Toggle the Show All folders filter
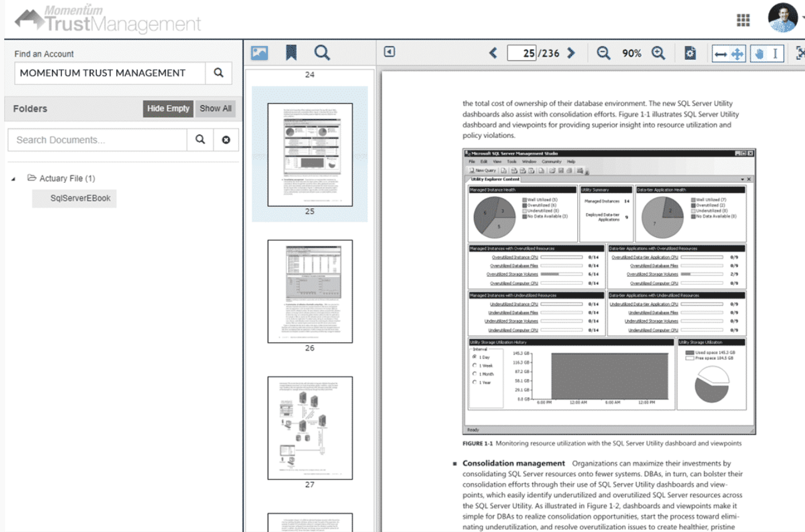 [x=215, y=109]
